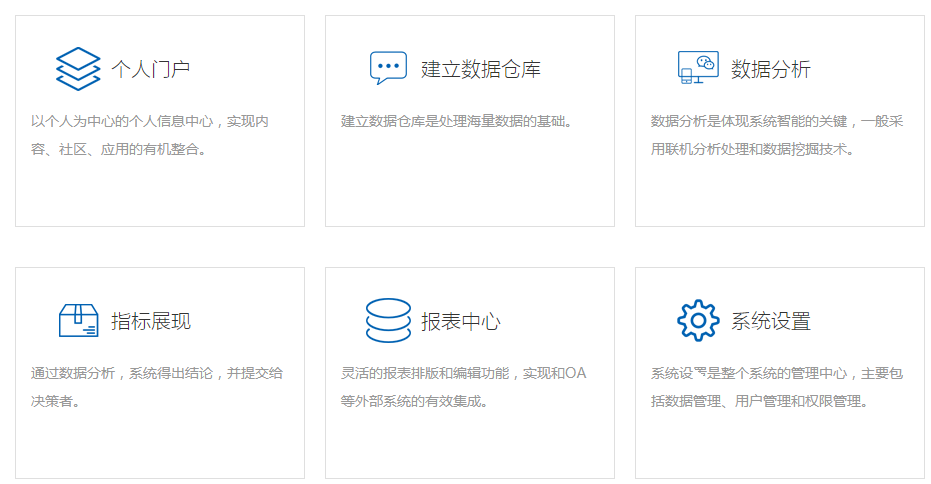Open the 建立数据仓库 title link
The image size is (931, 484).
click(480, 69)
